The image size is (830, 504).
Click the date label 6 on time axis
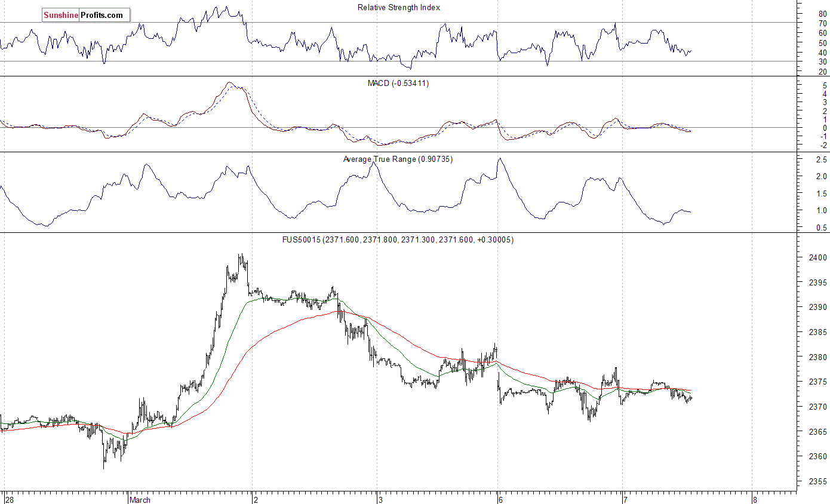(x=501, y=499)
